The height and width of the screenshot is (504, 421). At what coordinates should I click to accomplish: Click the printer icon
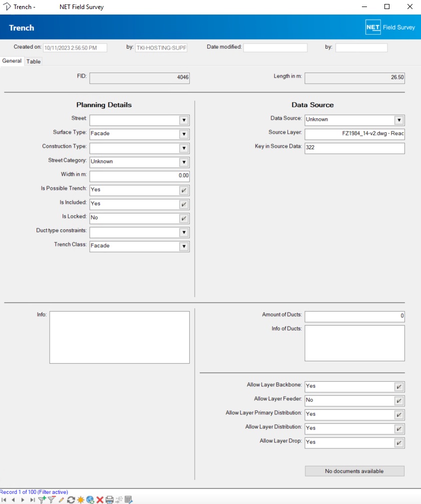tap(110, 500)
